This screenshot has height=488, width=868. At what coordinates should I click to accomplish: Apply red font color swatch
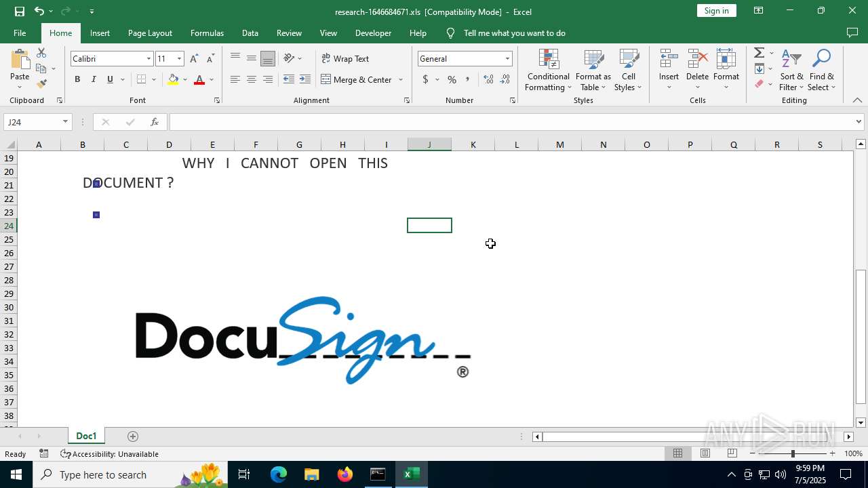pyautogui.click(x=199, y=79)
